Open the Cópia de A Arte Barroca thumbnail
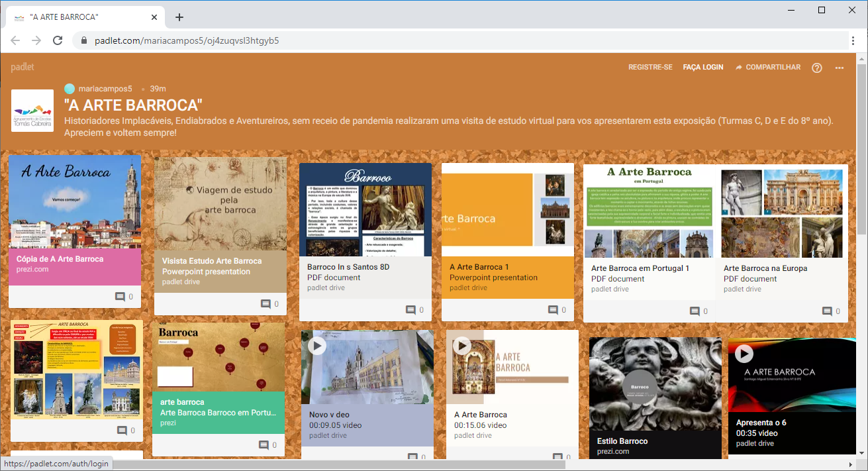The height and width of the screenshot is (471, 868). pos(75,201)
